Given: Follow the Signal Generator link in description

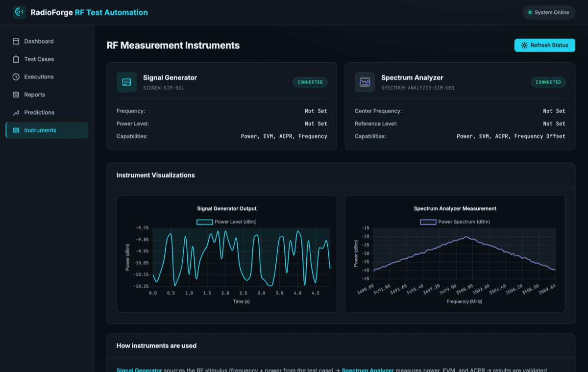Looking at the screenshot, I should (139, 370).
